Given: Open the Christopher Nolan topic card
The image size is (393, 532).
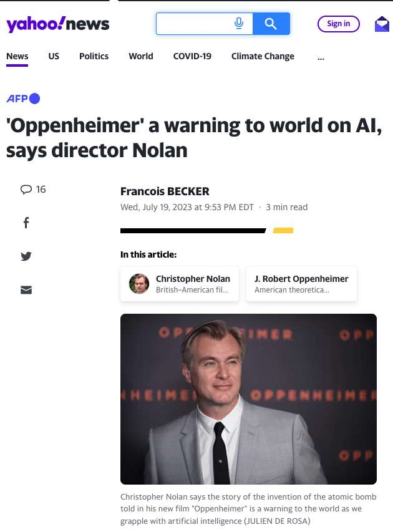Looking at the screenshot, I should pos(180,284).
